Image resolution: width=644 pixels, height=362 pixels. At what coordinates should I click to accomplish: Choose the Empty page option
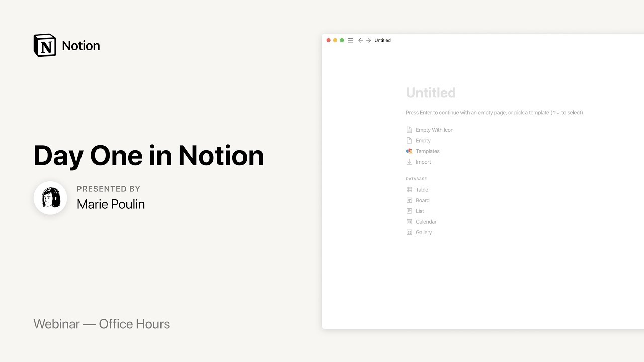pyautogui.click(x=423, y=141)
